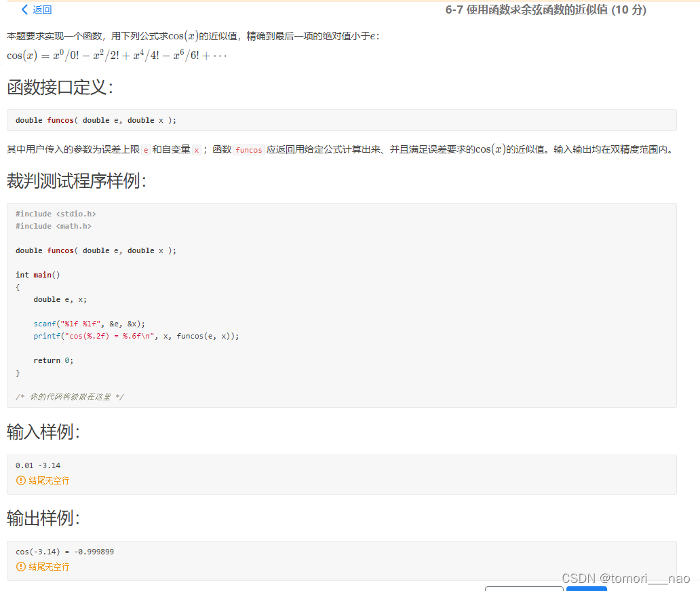Click the heading 输入样例:
700x591 pixels.
click(43, 432)
